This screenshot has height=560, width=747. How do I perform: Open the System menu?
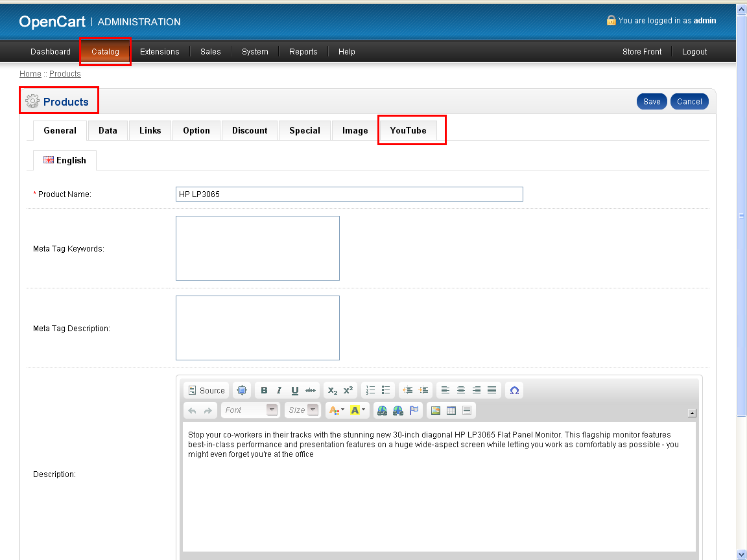tap(255, 51)
